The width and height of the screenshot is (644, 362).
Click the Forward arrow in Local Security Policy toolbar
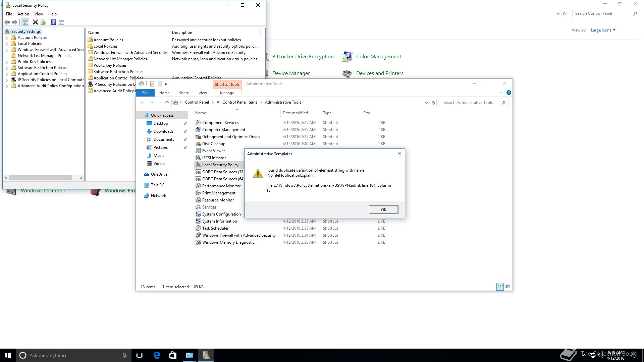click(x=15, y=22)
